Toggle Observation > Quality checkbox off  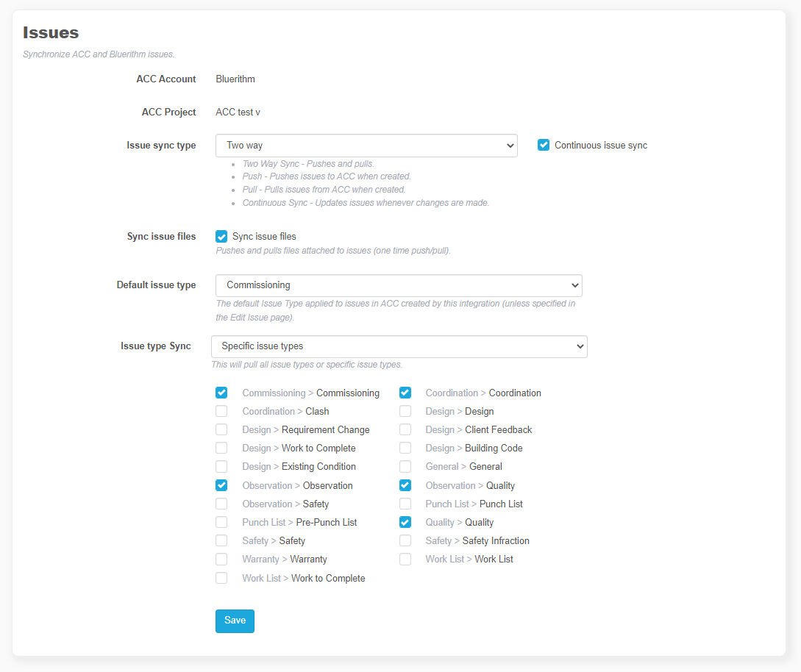click(x=405, y=485)
